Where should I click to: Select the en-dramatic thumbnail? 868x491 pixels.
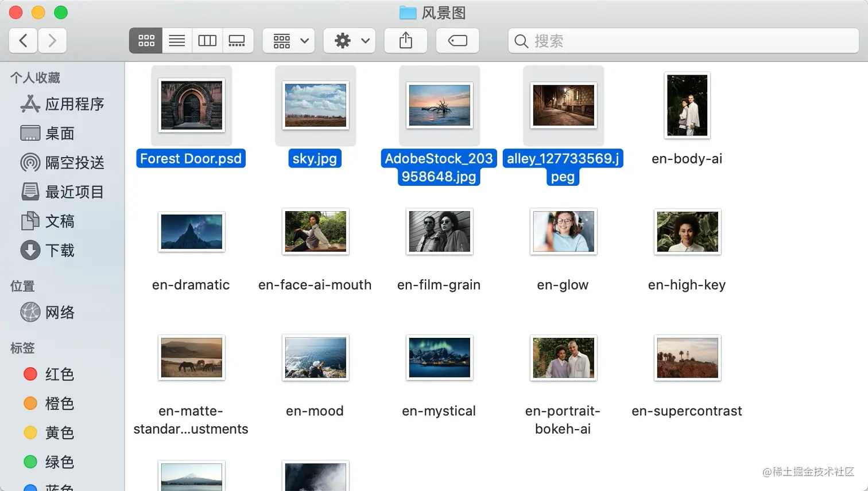[x=192, y=232]
